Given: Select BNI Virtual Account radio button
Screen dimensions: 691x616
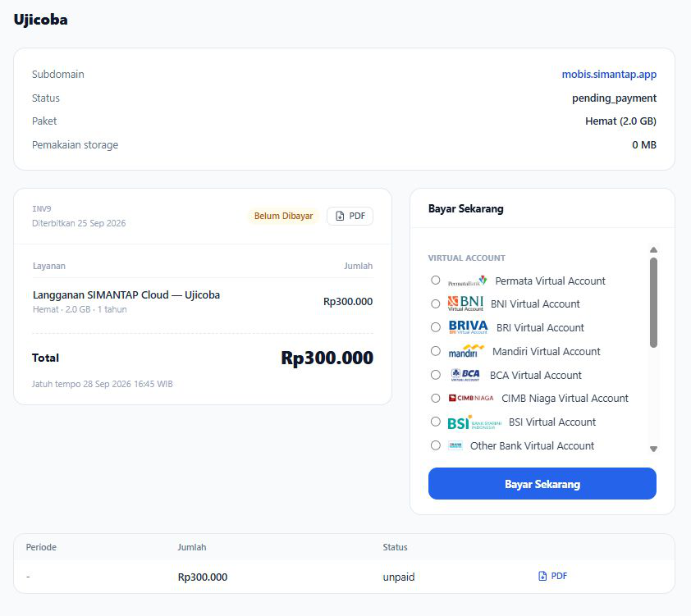Looking at the screenshot, I should (436, 303).
